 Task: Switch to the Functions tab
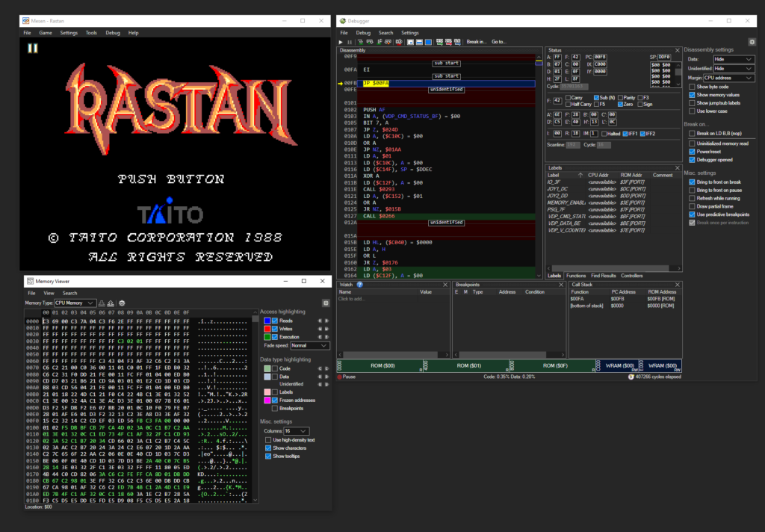[x=576, y=276]
